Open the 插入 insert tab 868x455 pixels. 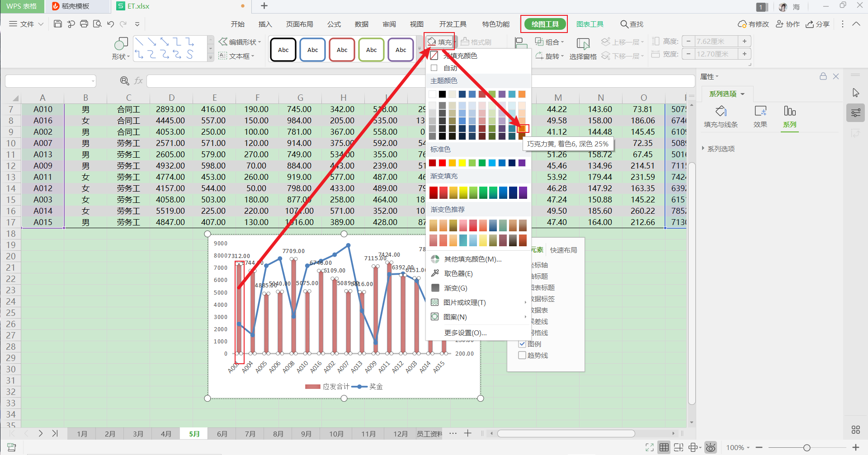[x=265, y=24]
